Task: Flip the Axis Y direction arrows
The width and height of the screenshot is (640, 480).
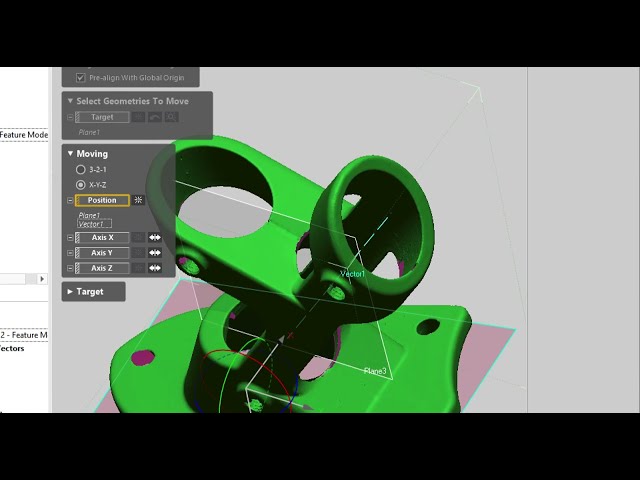Action: (155, 253)
